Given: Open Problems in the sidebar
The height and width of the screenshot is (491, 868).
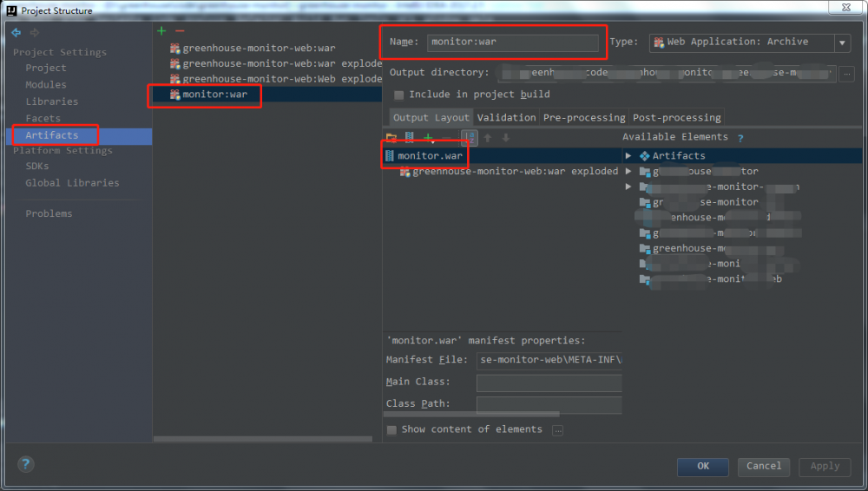Looking at the screenshot, I should click(x=49, y=213).
